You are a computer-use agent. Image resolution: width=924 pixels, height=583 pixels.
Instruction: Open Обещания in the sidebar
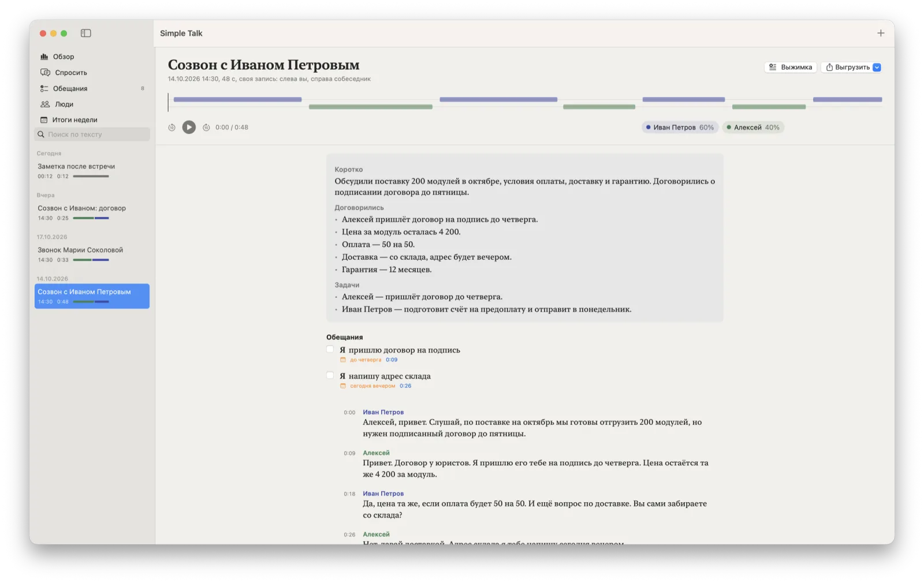92,88
